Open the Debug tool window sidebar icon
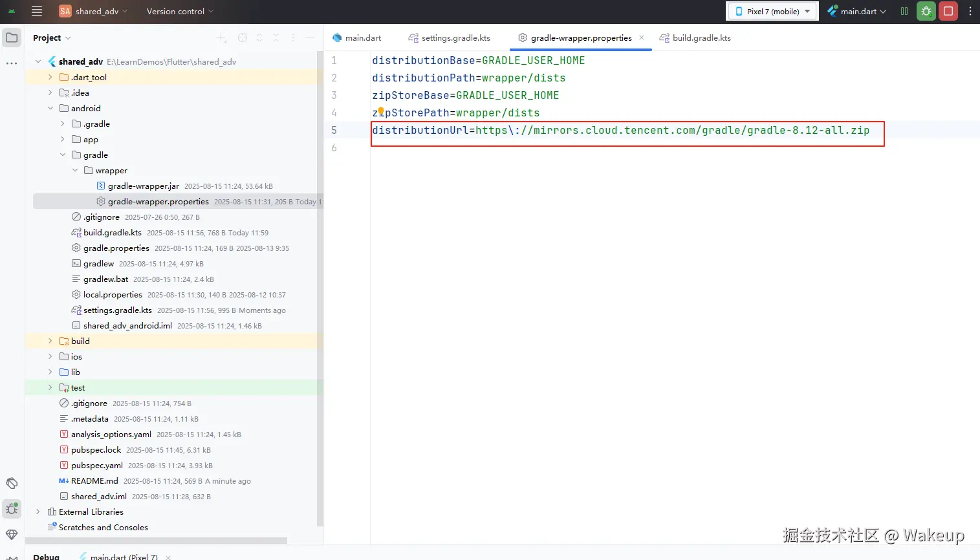Viewport: 980px width, 560px height. point(12,509)
